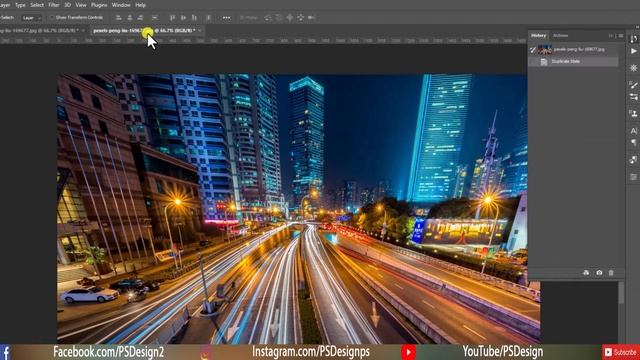Click the first align icon in options bar

pyautogui.click(x=118, y=18)
